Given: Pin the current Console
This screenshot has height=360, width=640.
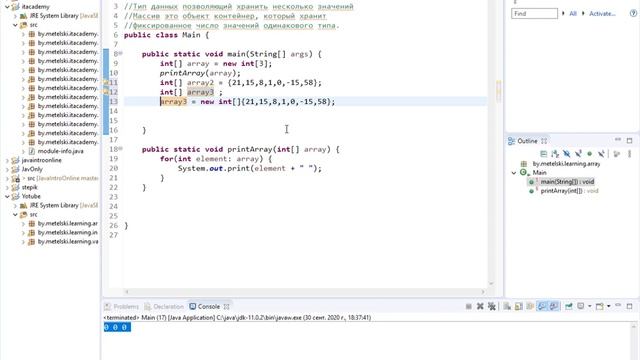Looking at the screenshot, I should (x=569, y=306).
